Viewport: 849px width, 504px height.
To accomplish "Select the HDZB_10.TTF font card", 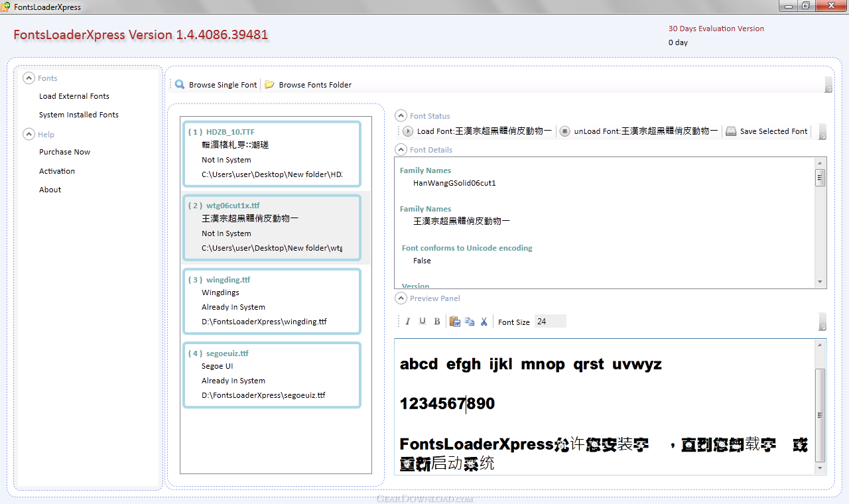I will [272, 155].
